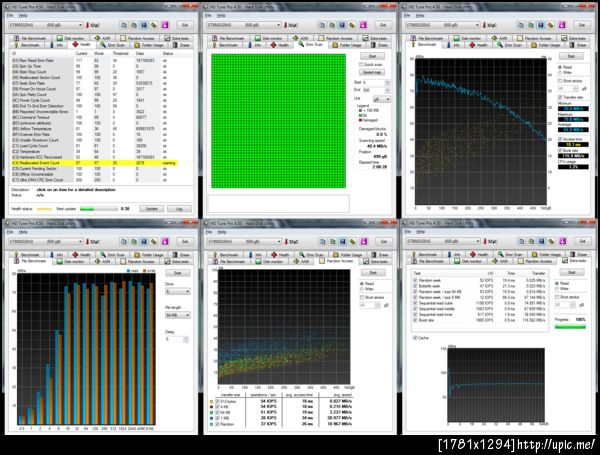Open Disk monitor tab in Error Scan window
This screenshot has height=455, width=600.
pyautogui.click(x=269, y=38)
